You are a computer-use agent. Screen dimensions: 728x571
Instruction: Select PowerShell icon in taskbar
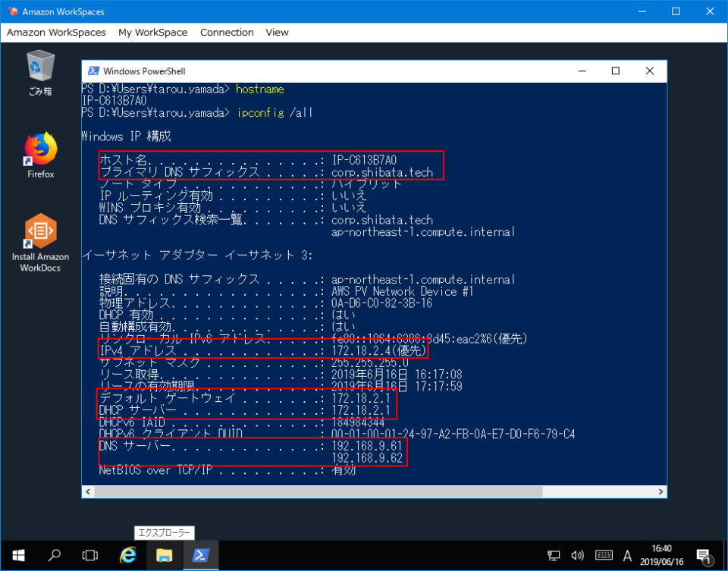tap(200, 556)
